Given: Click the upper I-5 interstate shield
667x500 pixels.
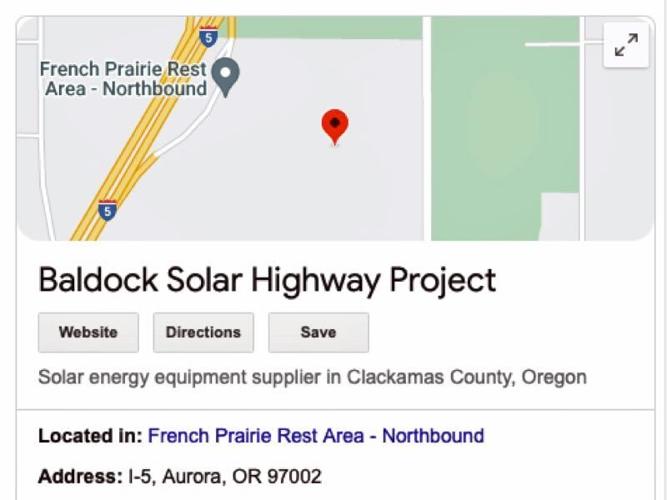Looking at the screenshot, I should (208, 37).
